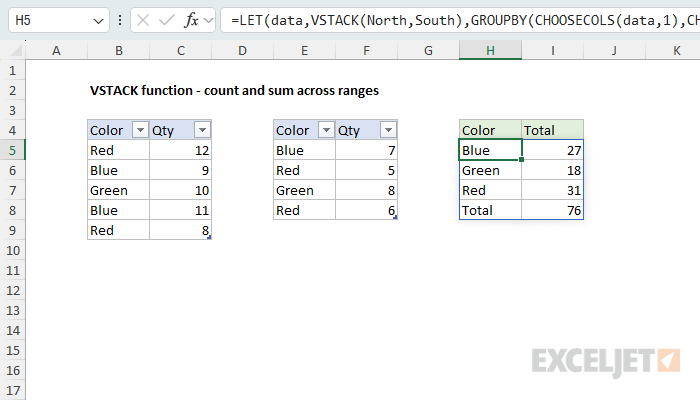Select row 1 header
The height and width of the screenshot is (400, 700).
(12, 71)
